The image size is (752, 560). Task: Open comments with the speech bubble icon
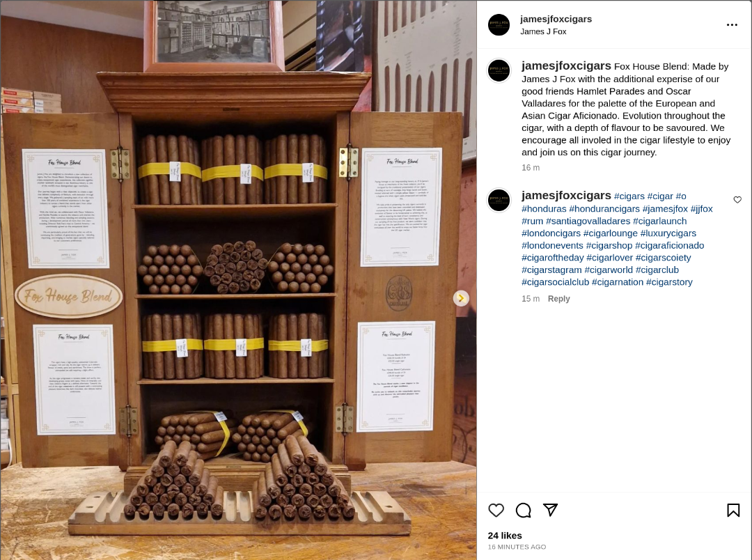(x=523, y=510)
